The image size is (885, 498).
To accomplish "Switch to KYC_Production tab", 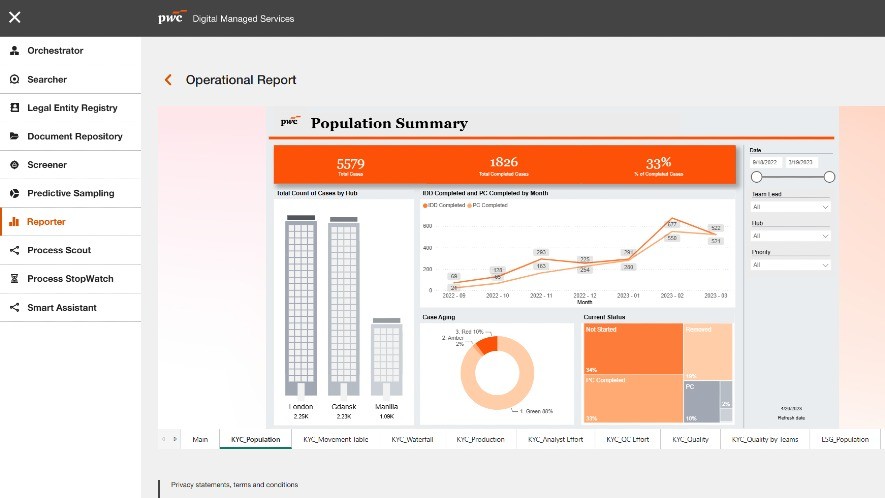I will [x=480, y=439].
